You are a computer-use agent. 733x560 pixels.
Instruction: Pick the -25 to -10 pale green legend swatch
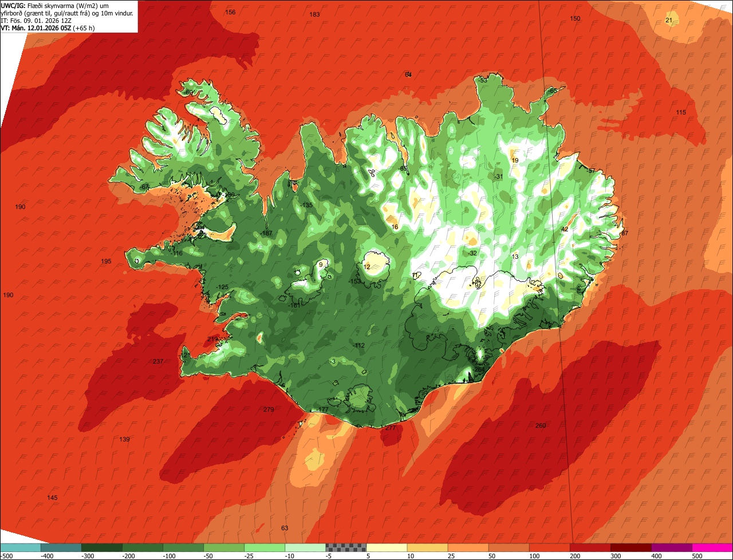click(x=265, y=547)
